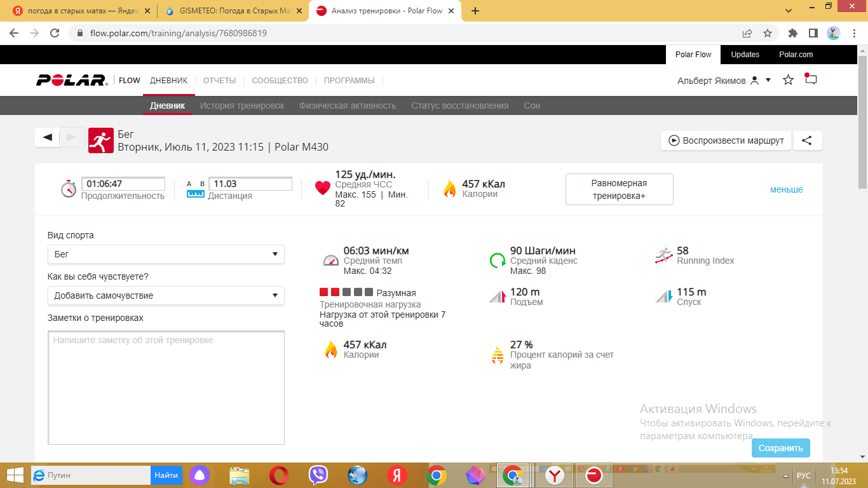Reload the page
This screenshot has height=488, width=868.
[x=55, y=33]
